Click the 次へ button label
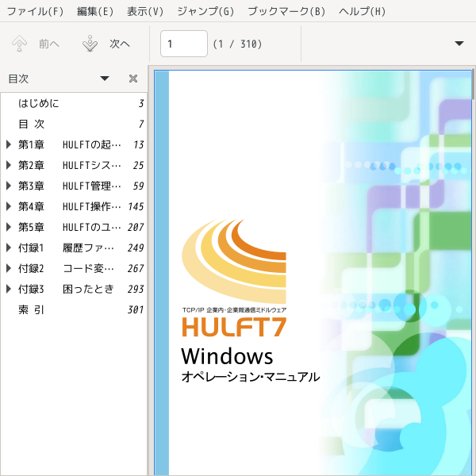476x476 pixels. coord(120,44)
